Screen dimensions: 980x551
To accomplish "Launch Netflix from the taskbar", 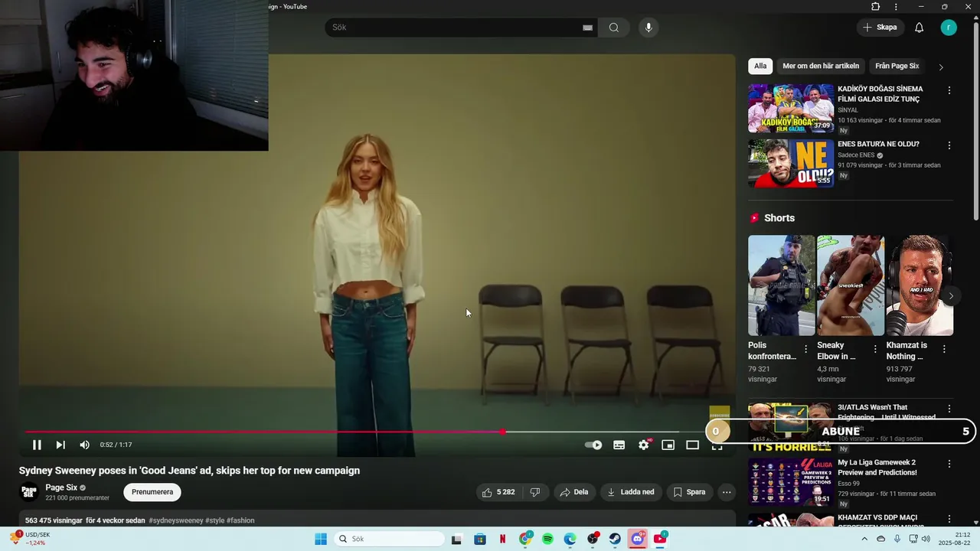I will 502,539.
